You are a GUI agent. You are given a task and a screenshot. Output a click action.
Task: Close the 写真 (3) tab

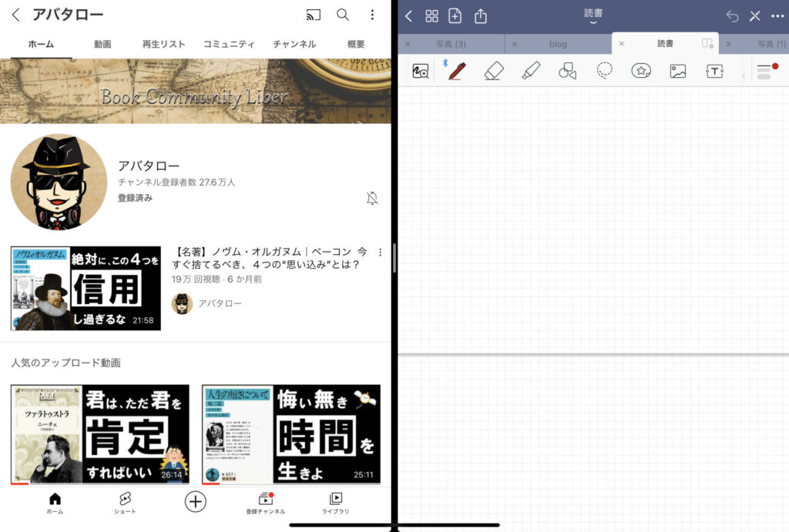click(x=408, y=44)
